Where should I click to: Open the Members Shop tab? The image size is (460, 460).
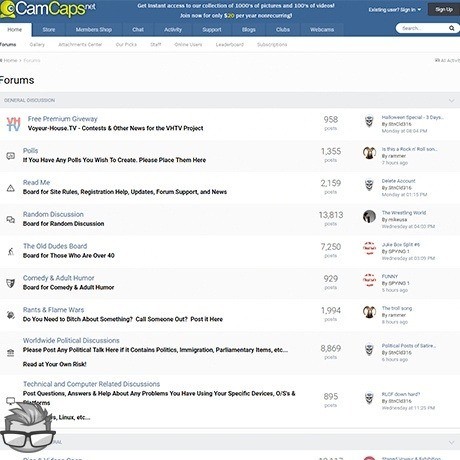pyautogui.click(x=94, y=29)
